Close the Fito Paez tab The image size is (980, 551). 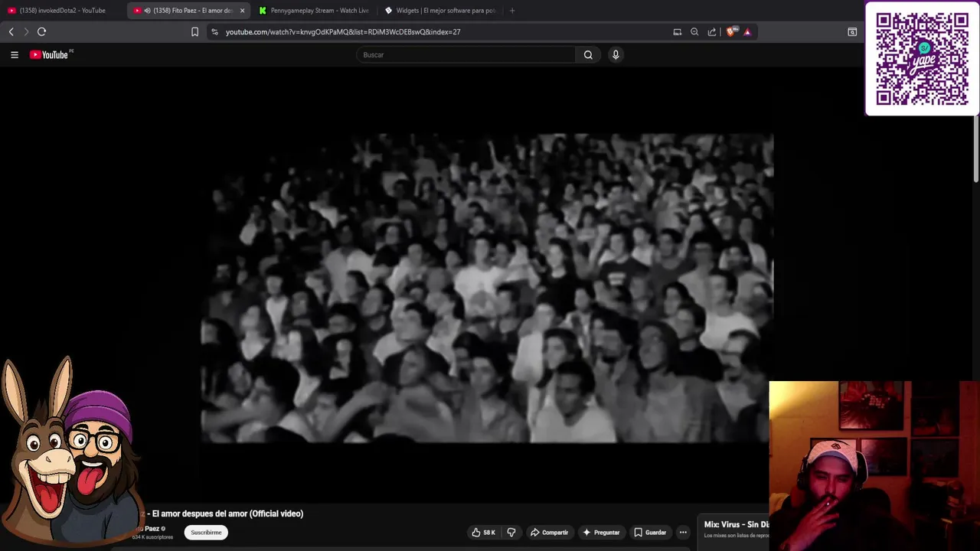coord(242,11)
